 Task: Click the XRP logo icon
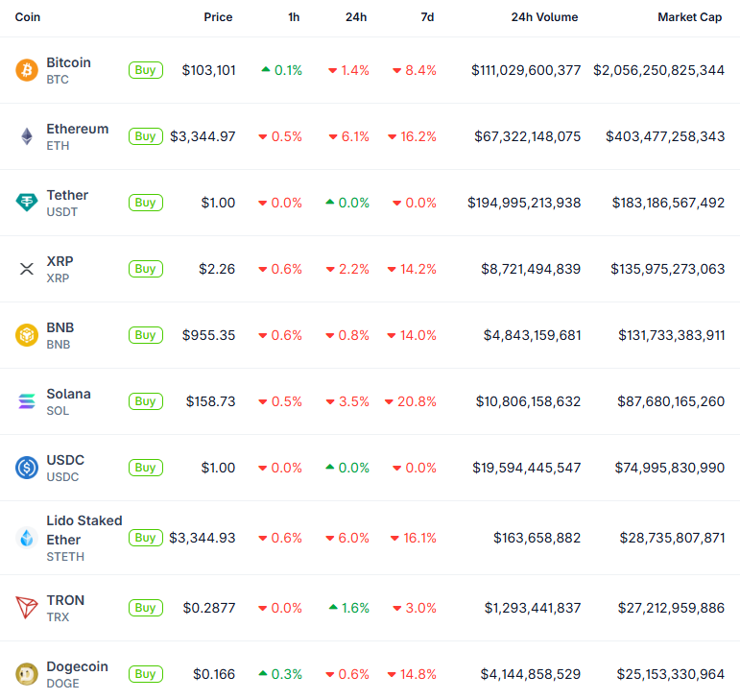click(26, 269)
